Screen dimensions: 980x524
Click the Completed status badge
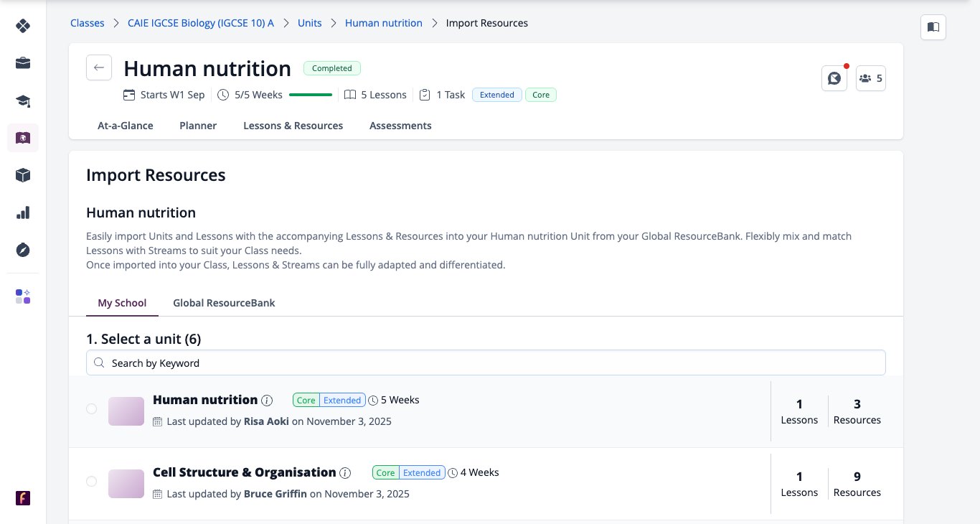[x=332, y=68]
